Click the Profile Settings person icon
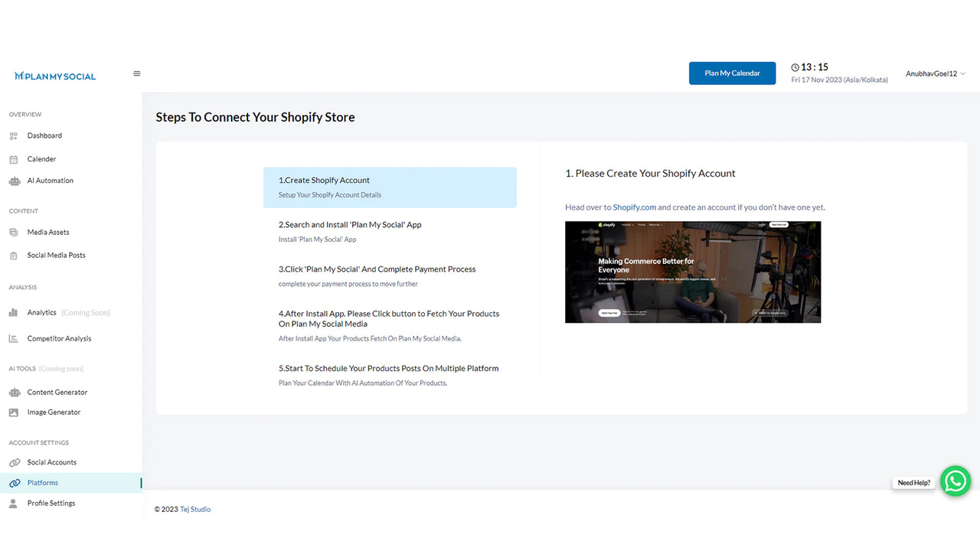The image size is (980, 551). 13,504
